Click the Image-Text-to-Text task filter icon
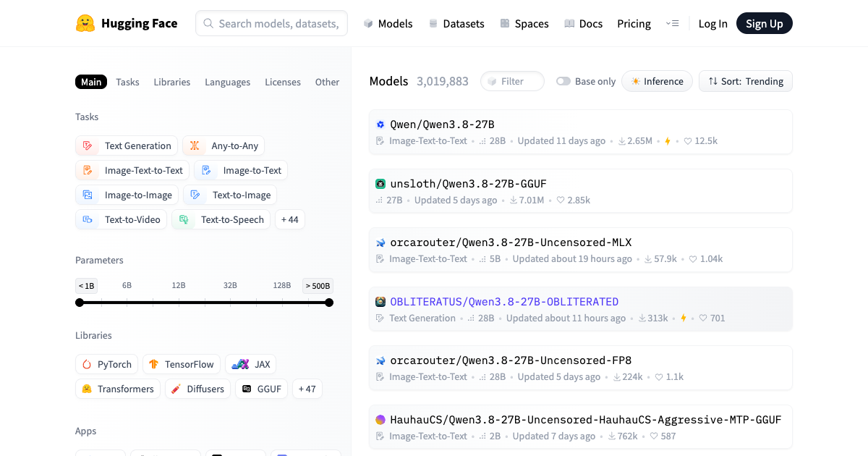The height and width of the screenshot is (456, 868). [x=88, y=170]
